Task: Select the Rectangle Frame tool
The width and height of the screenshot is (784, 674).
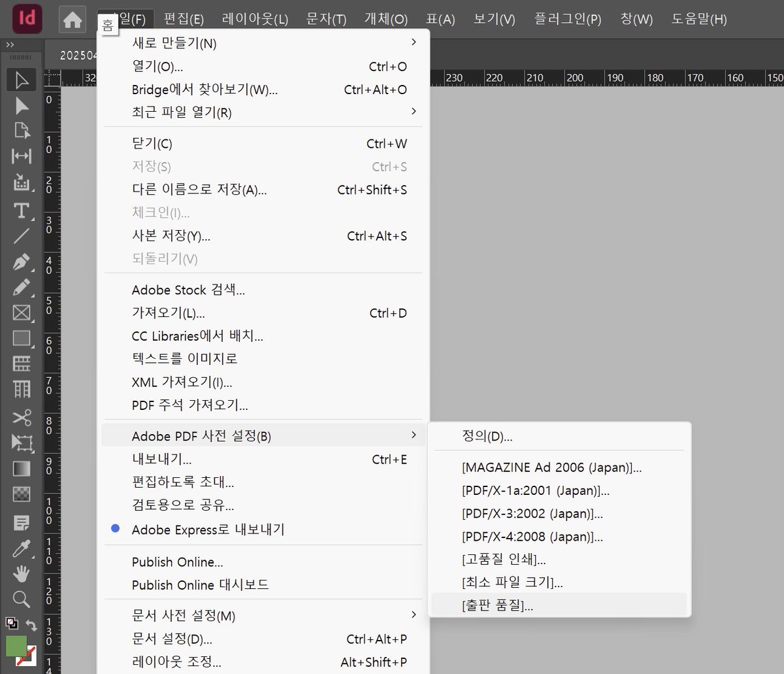Action: [x=22, y=312]
